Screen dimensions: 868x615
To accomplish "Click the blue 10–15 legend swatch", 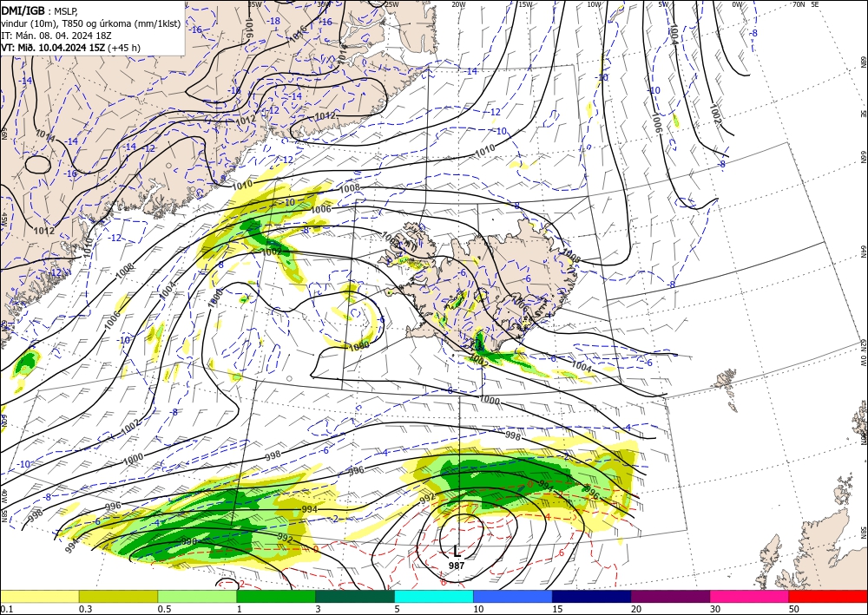I will tap(513, 596).
